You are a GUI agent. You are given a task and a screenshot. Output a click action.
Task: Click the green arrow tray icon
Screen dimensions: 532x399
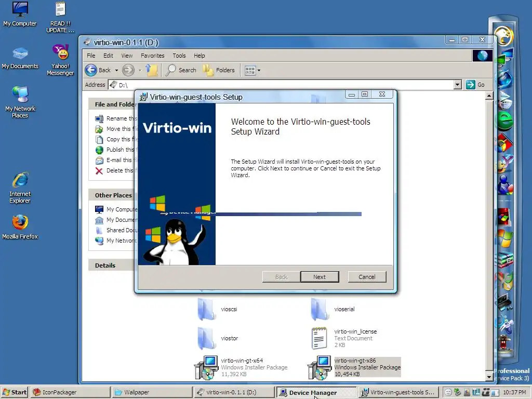coord(457,392)
